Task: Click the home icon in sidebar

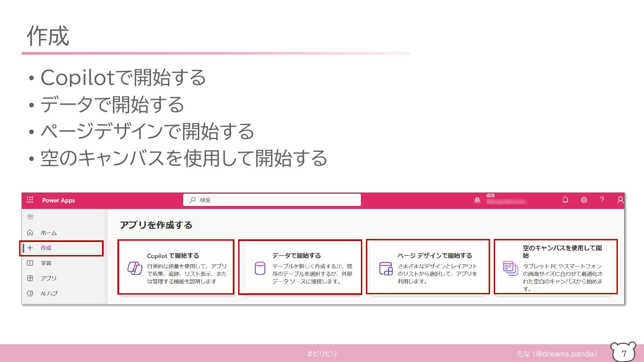Action: [30, 232]
